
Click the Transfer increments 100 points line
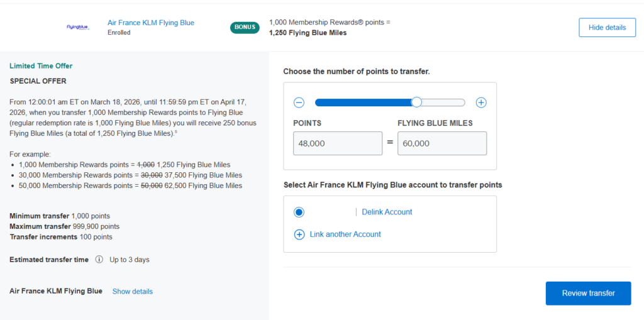[x=61, y=237]
